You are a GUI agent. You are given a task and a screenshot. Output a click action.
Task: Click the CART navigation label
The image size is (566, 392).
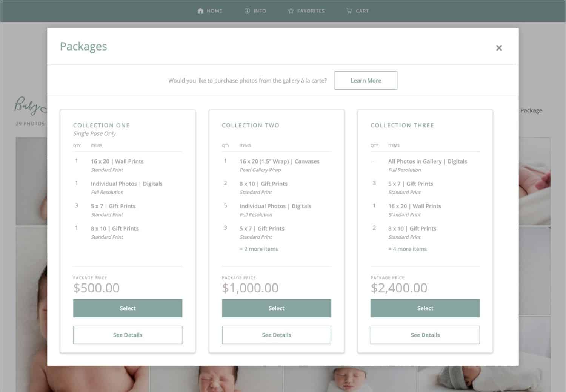tap(362, 11)
